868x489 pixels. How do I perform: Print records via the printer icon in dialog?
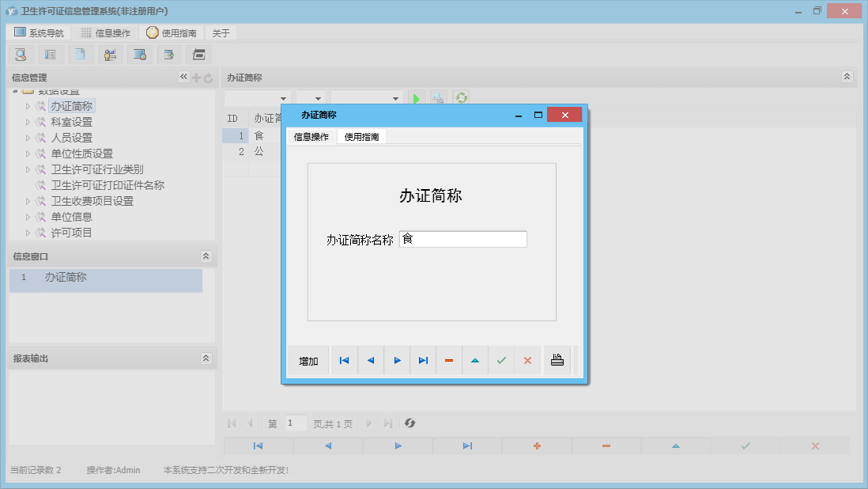click(557, 360)
